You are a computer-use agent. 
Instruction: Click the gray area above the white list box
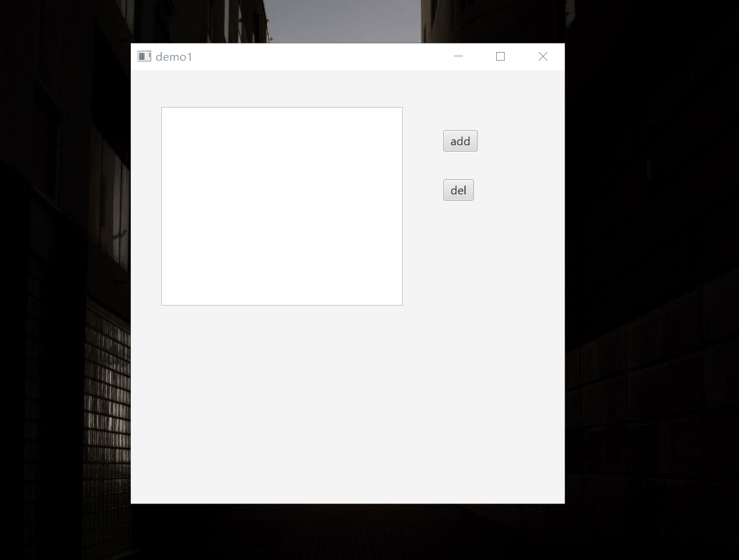coord(281,89)
